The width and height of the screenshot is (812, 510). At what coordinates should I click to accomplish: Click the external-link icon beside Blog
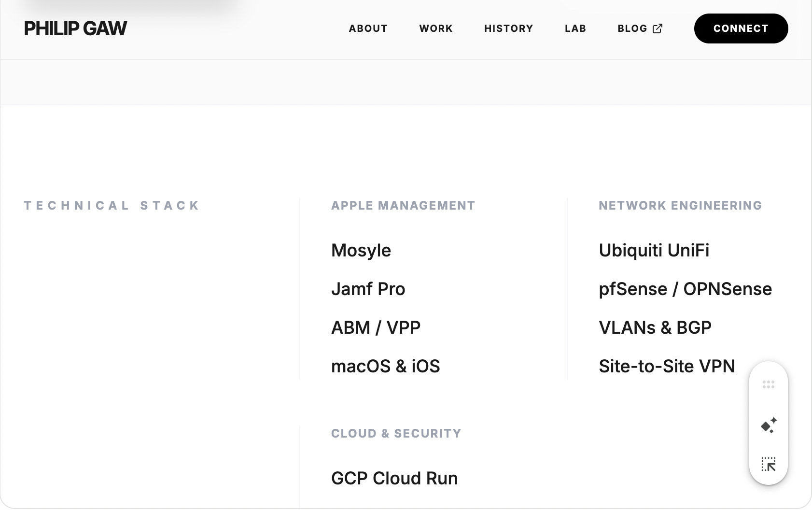(658, 28)
